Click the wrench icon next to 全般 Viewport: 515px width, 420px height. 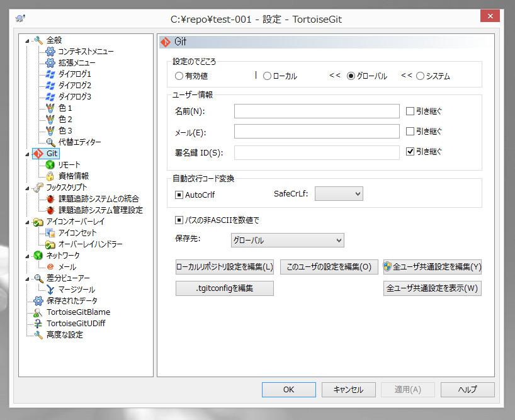[x=38, y=40]
